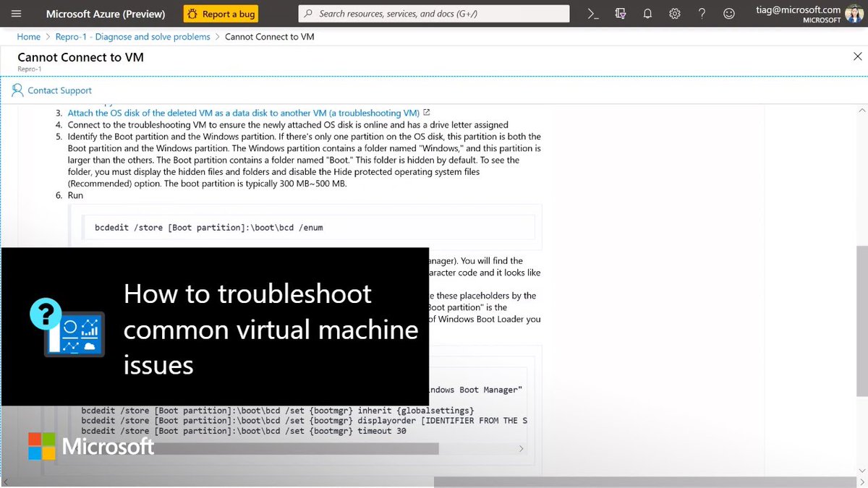Open Attach the OS disk link
This screenshot has width=868, height=488.
pyautogui.click(x=244, y=114)
